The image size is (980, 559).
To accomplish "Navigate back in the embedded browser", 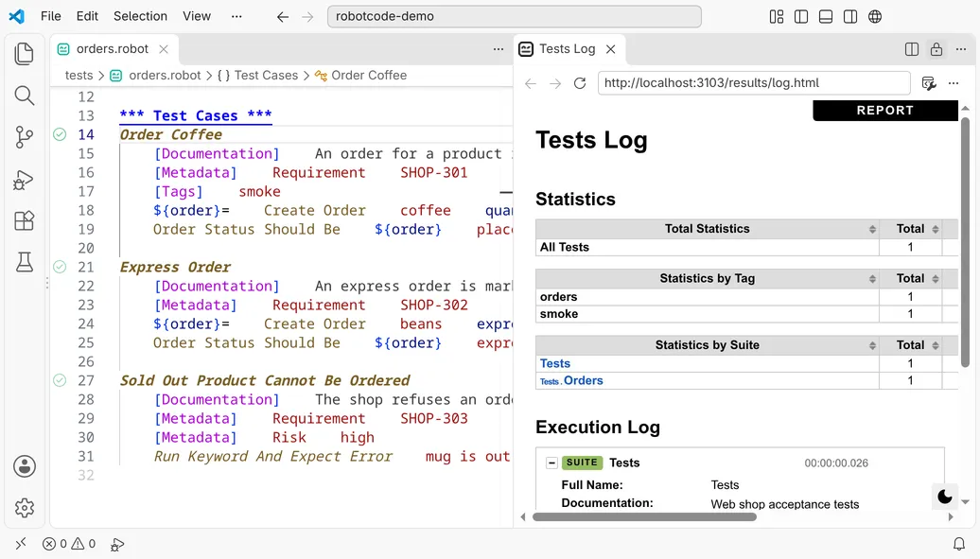I will click(x=531, y=83).
